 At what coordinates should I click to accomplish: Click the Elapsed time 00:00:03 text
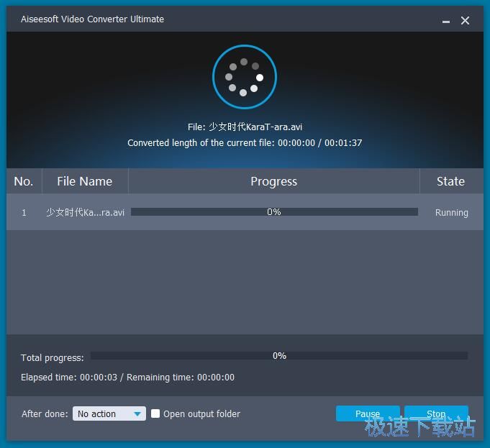[69, 378]
